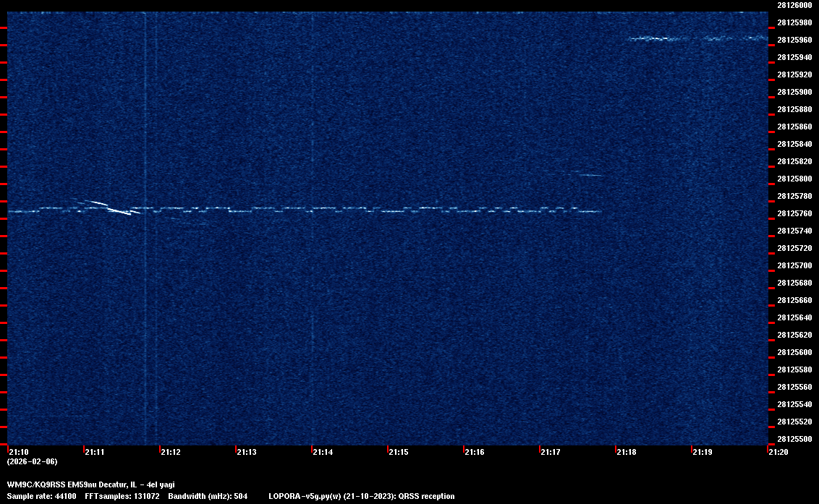Click the Sample rate: 44100 text
Screen dimensions: 819x504
pos(41,496)
